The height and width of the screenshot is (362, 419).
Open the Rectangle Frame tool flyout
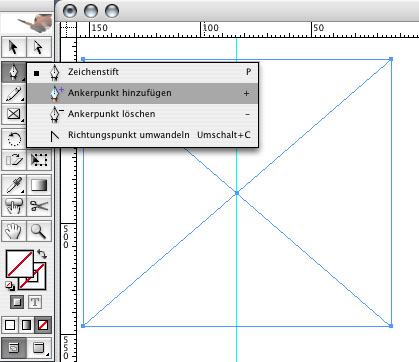coord(14,114)
